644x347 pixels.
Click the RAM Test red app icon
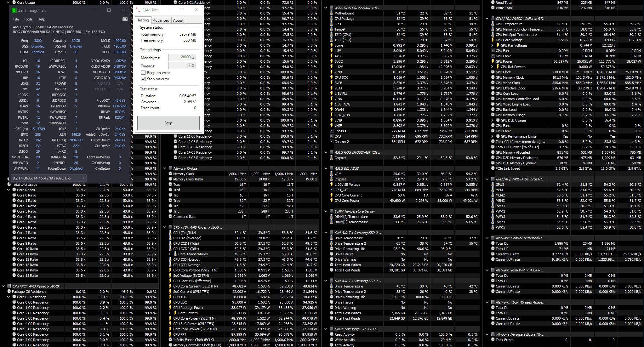138,10
